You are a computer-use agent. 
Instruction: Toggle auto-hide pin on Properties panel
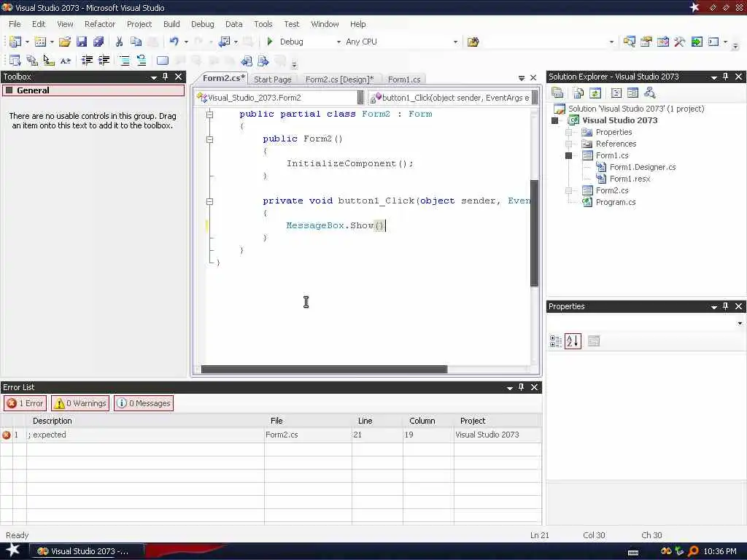[x=726, y=306]
